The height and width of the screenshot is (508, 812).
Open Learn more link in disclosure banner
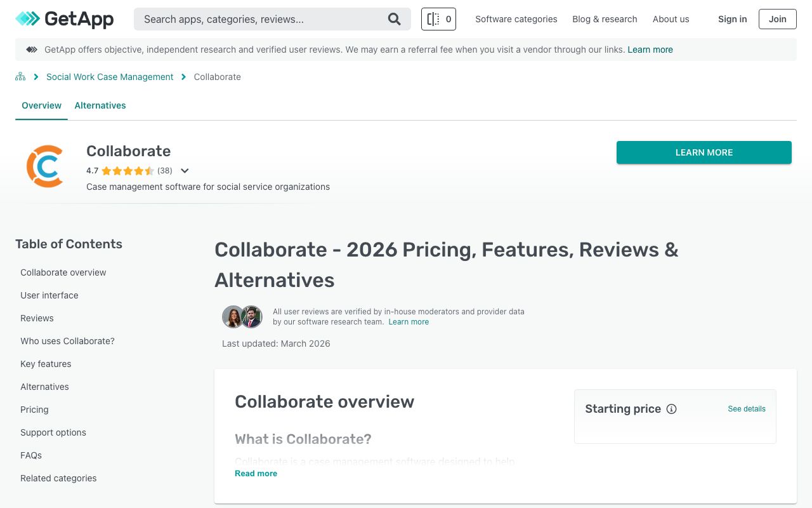tap(650, 50)
